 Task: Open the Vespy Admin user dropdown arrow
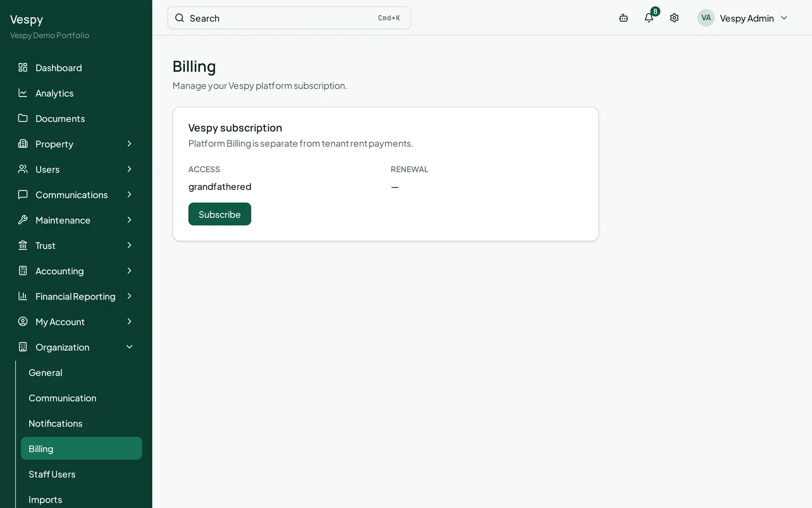pos(784,18)
